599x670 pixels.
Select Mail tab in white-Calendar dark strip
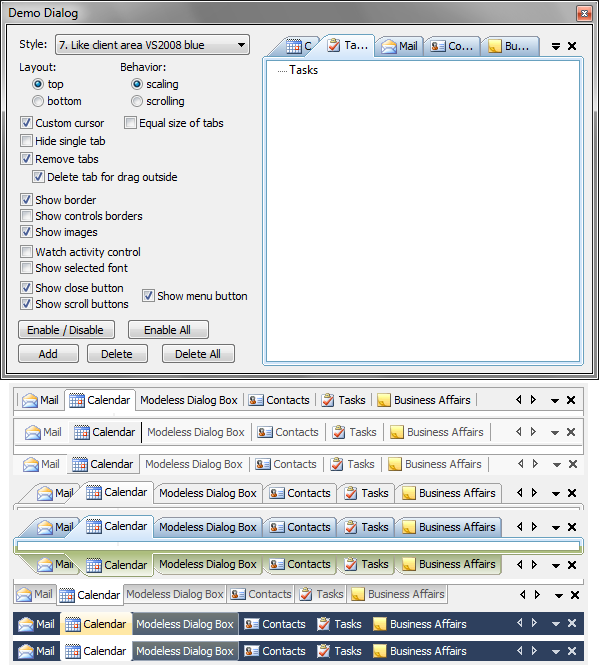36,651
